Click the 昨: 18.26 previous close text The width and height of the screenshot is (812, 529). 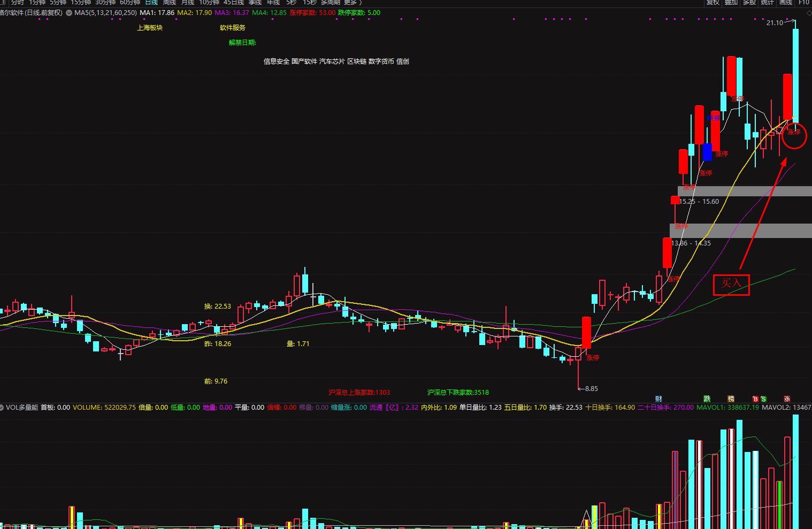coord(218,344)
